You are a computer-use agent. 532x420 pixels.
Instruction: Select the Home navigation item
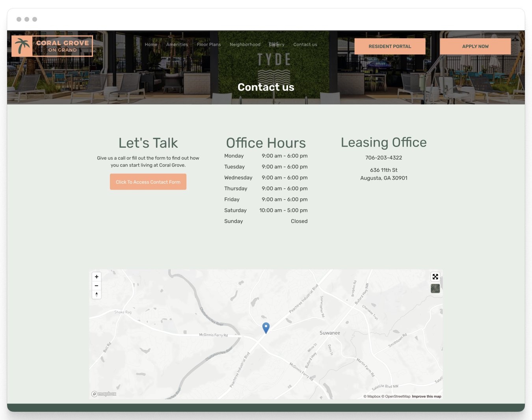coord(151,44)
